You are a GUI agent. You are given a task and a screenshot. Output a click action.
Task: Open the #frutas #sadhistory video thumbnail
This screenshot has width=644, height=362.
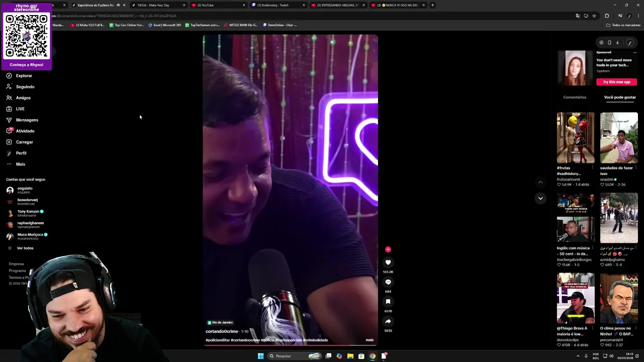point(576,138)
